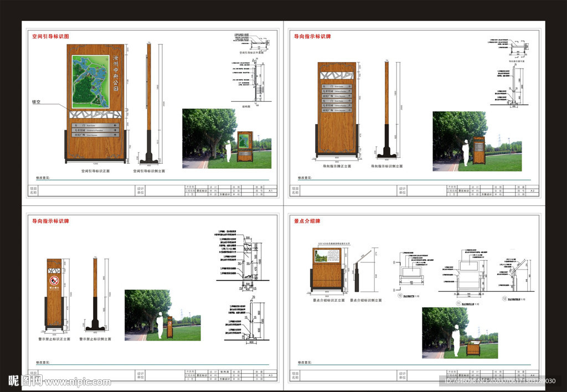Click the black base of the 空间引导标识侧立面 pole
The height and width of the screenshot is (392, 567).
[x=149, y=157]
